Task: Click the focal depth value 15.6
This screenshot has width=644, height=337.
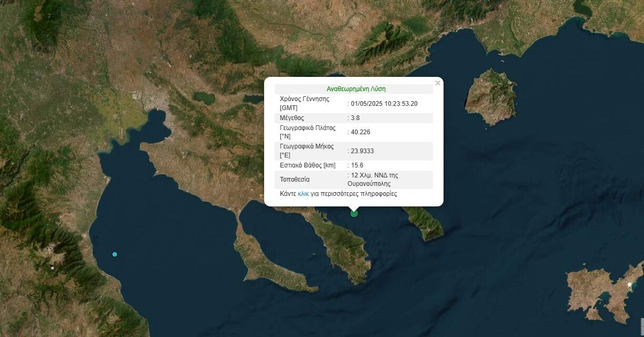Action: point(357,165)
